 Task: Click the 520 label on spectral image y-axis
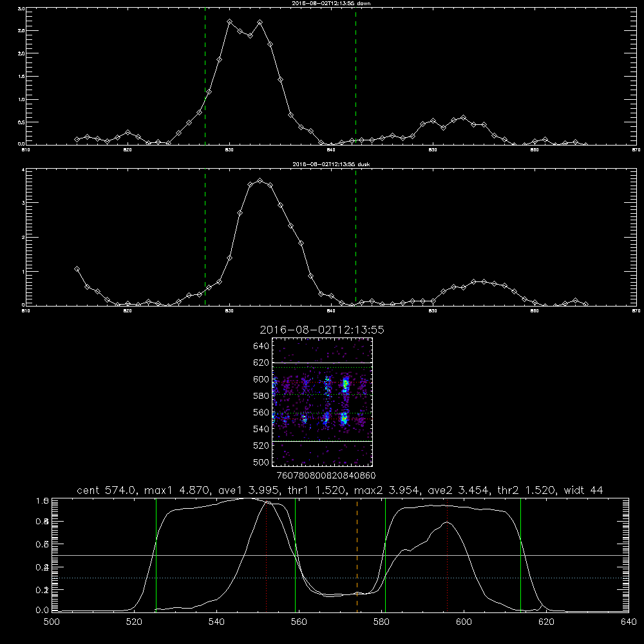261,446
